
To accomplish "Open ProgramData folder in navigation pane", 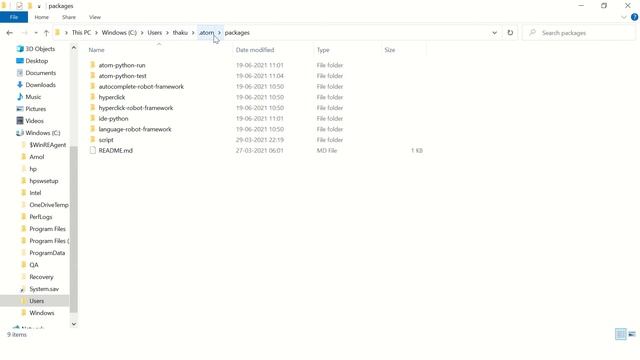I will click(47, 253).
